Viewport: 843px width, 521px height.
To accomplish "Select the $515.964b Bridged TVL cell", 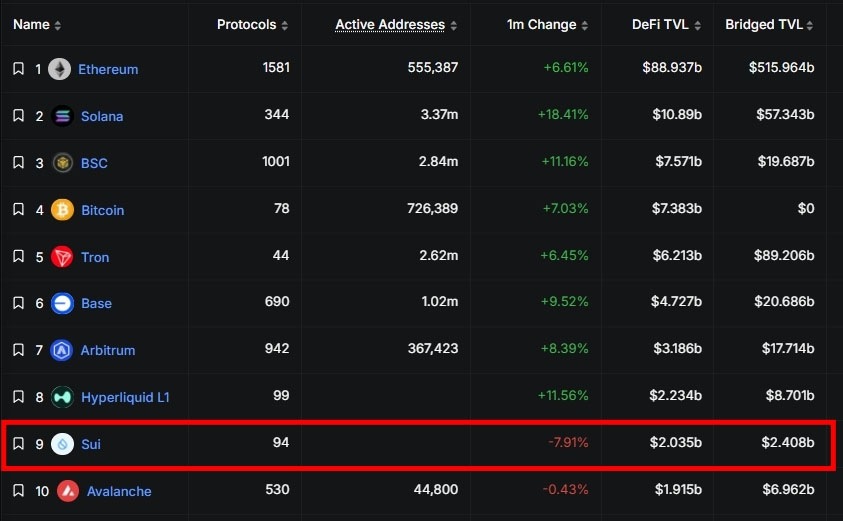I will point(781,67).
